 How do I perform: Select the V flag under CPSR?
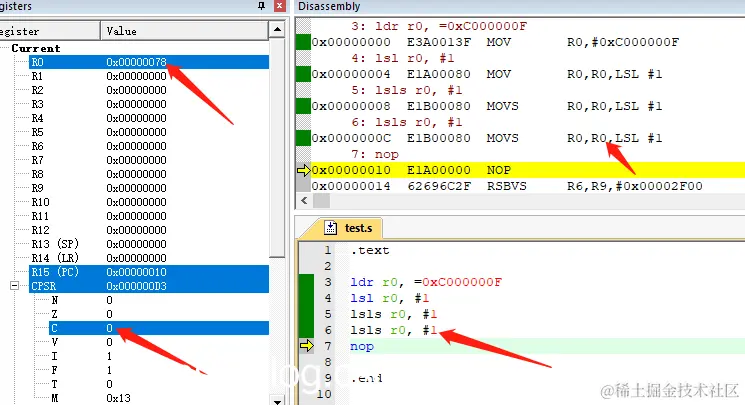159,342
